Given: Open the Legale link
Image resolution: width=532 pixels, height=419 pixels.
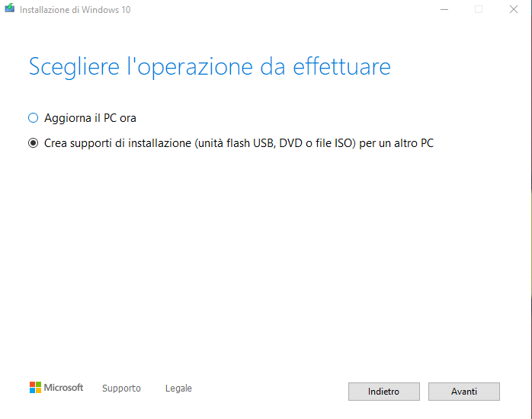Looking at the screenshot, I should [178, 389].
